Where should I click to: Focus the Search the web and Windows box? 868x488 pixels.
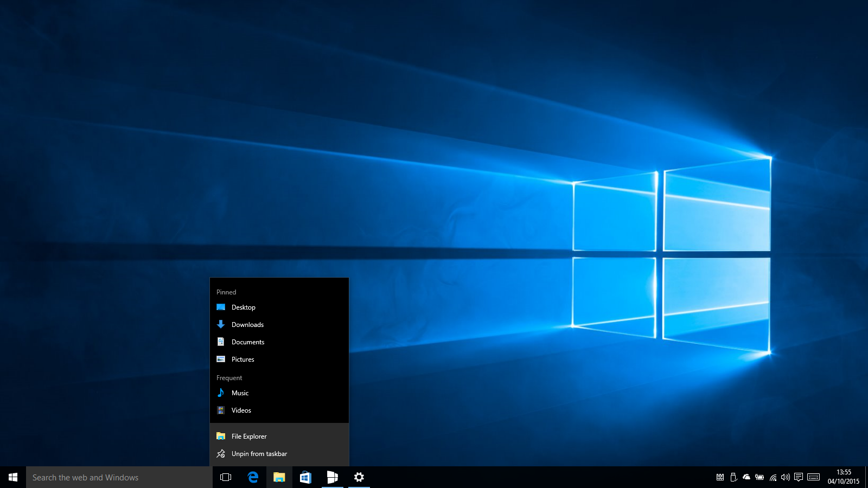click(119, 477)
